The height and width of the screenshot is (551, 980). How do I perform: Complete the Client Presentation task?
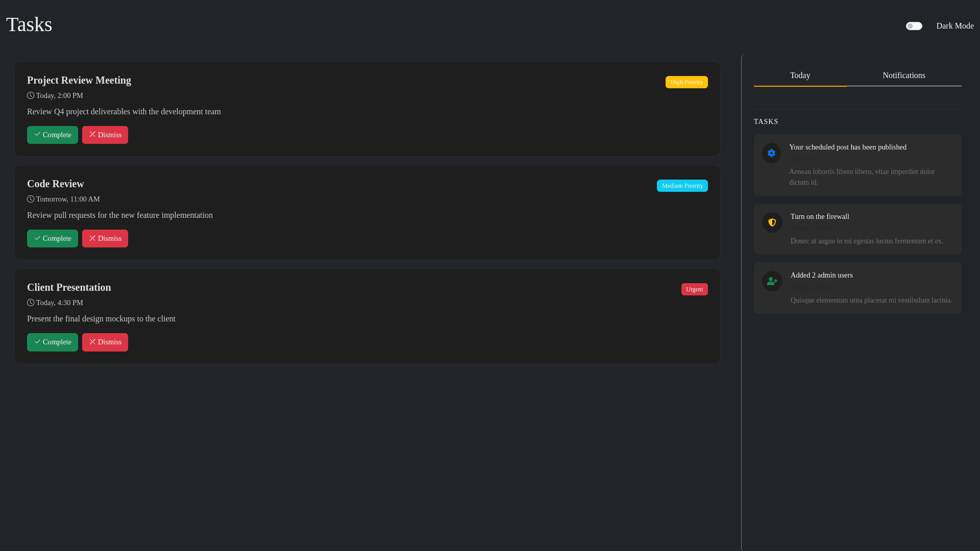tap(53, 342)
